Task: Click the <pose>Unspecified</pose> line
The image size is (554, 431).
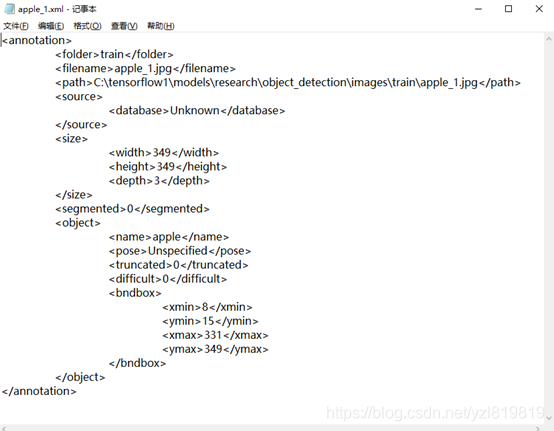Action: pos(180,251)
